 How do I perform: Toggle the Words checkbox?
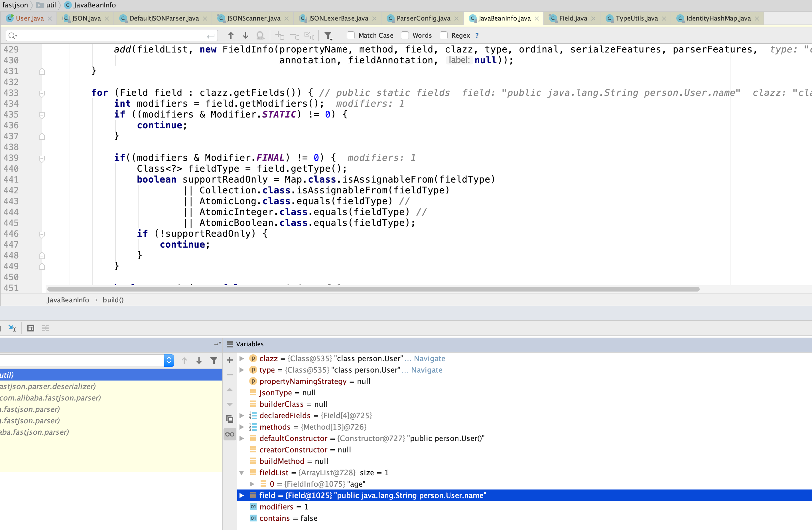405,35
